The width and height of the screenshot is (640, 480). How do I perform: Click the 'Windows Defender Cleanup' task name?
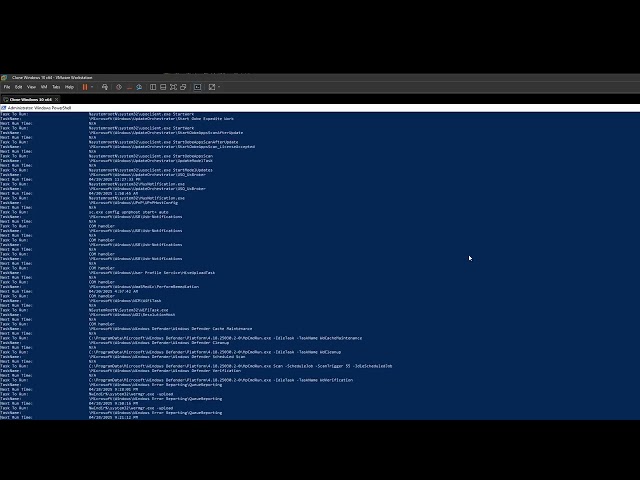159,342
